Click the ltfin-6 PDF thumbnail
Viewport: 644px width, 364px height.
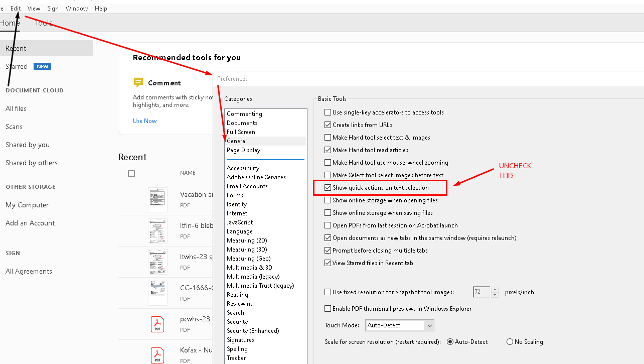(x=157, y=231)
